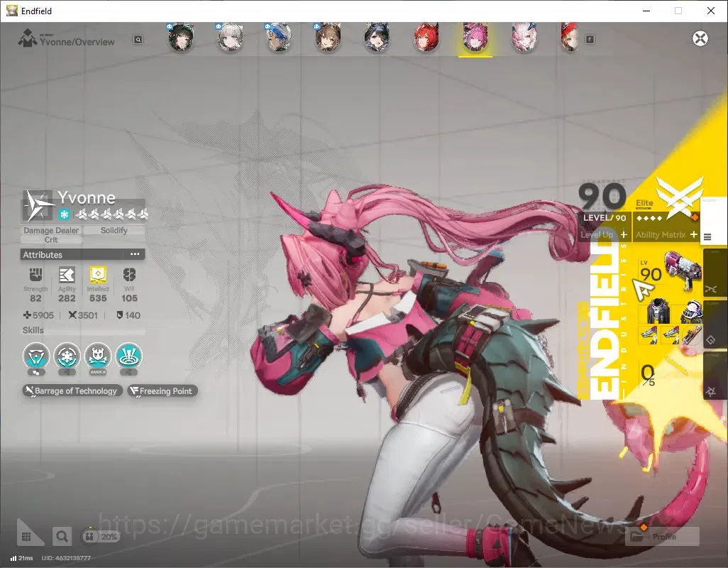Viewport: 728px width, 568px height.
Task: Click the UID 4632138777 text
Action: pyautogui.click(x=67, y=558)
